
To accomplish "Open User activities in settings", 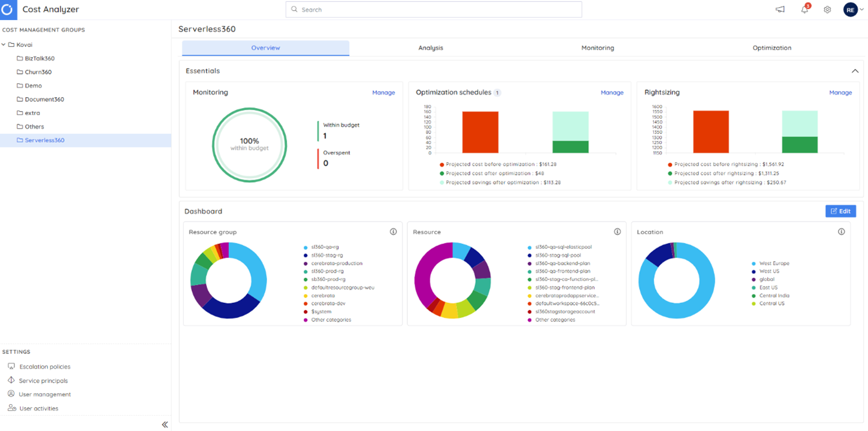I will [10, 408].
